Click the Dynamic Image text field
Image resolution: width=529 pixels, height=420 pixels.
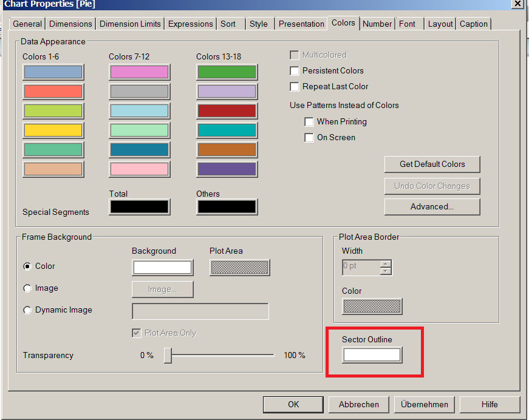click(200, 311)
